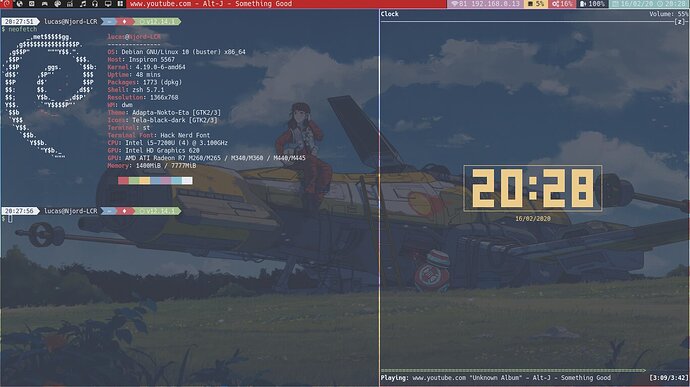Select the Debian swirl workspace tag
690x387 pixels.
[x=6, y=4]
